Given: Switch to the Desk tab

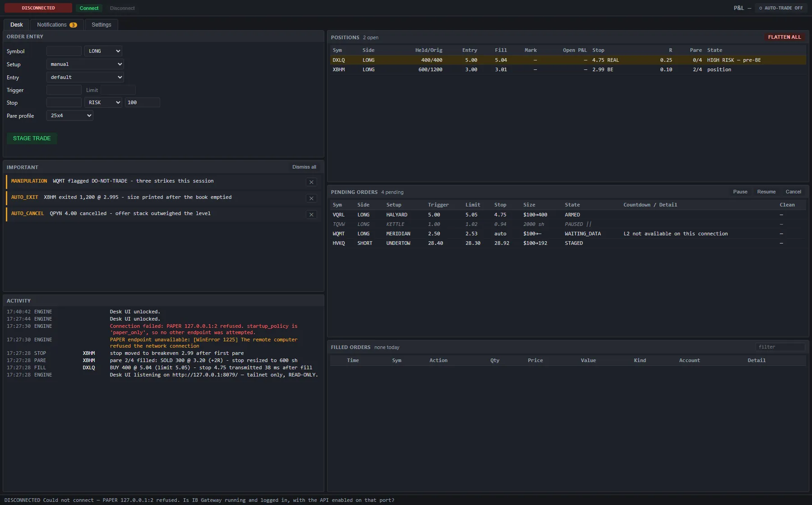Looking at the screenshot, I should [x=17, y=25].
